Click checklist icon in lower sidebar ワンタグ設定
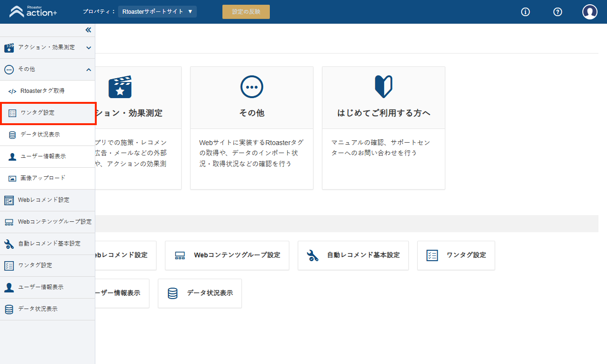Viewport: 607px width, 364px height. [x=9, y=266]
